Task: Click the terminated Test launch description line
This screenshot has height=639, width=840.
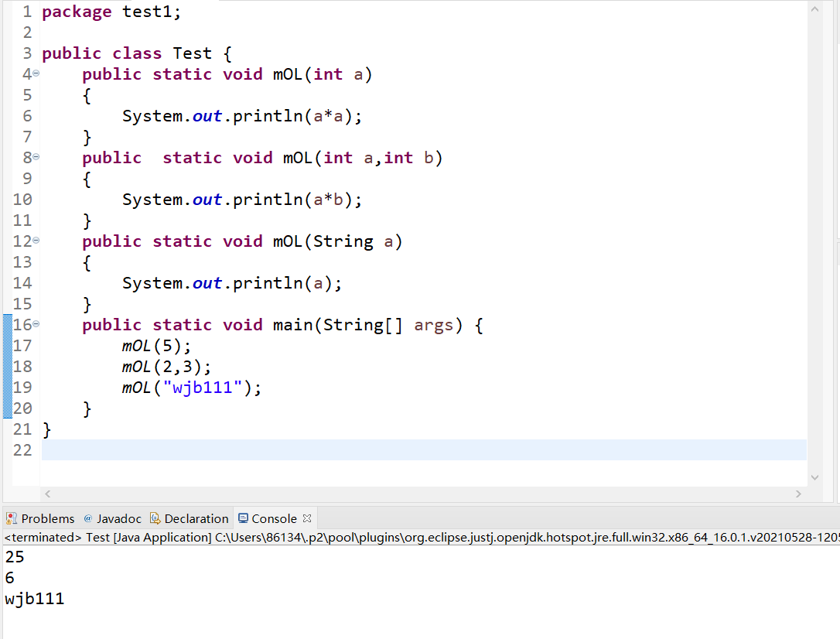Action: (x=422, y=537)
